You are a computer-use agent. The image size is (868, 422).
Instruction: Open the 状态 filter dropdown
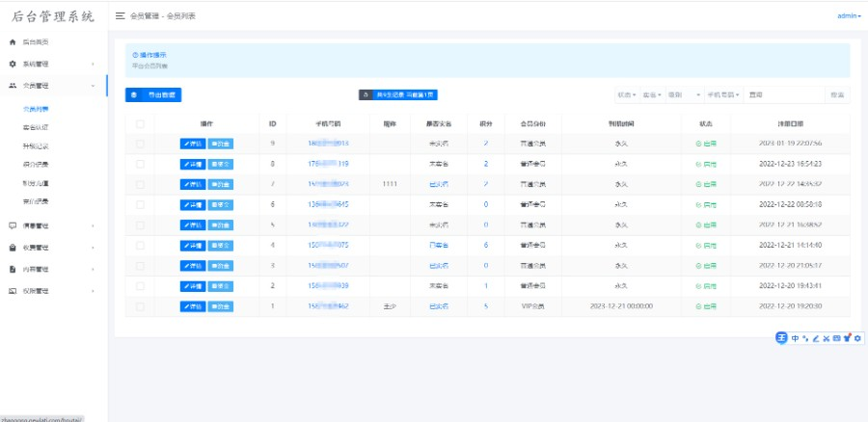click(626, 94)
